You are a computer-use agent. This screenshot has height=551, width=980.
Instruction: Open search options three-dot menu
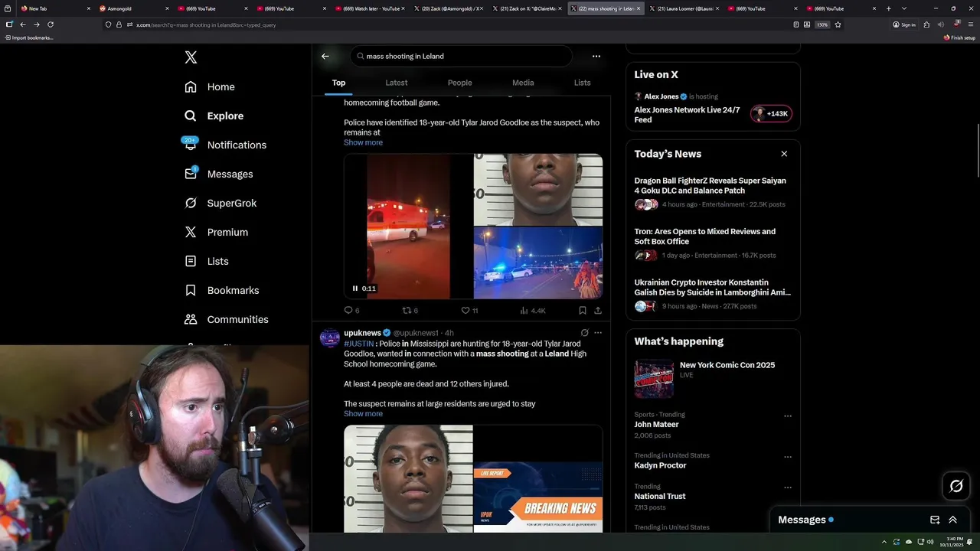click(596, 56)
